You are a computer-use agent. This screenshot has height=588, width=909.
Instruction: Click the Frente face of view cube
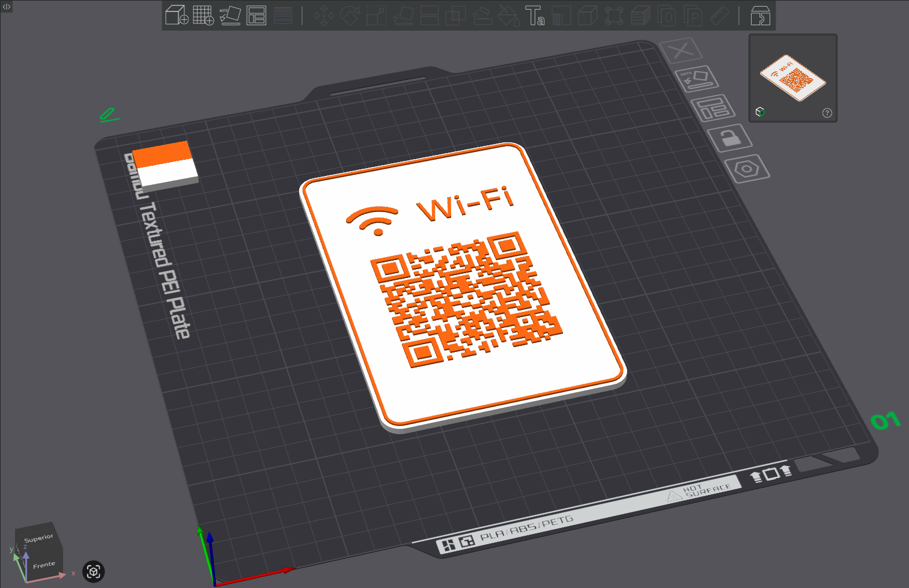[x=43, y=565]
